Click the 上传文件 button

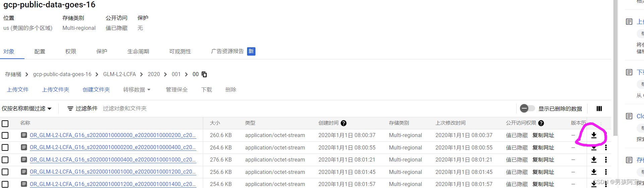(x=18, y=90)
